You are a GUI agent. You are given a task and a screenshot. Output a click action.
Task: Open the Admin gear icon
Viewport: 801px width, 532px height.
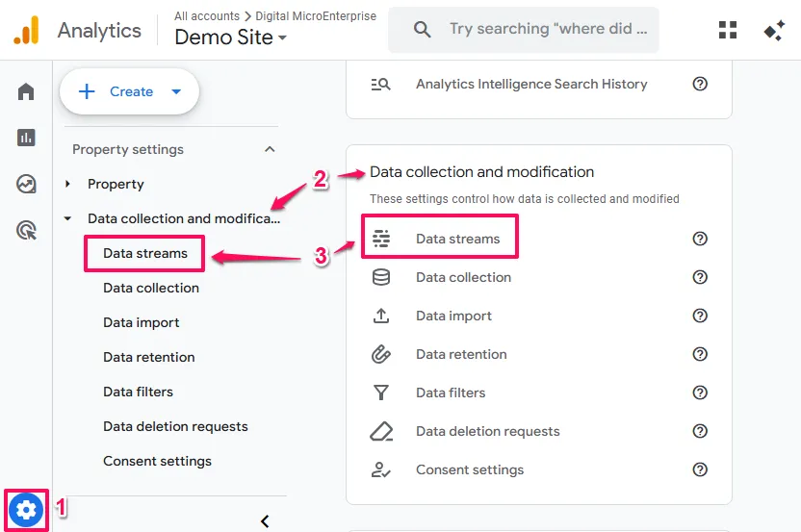pos(26,510)
